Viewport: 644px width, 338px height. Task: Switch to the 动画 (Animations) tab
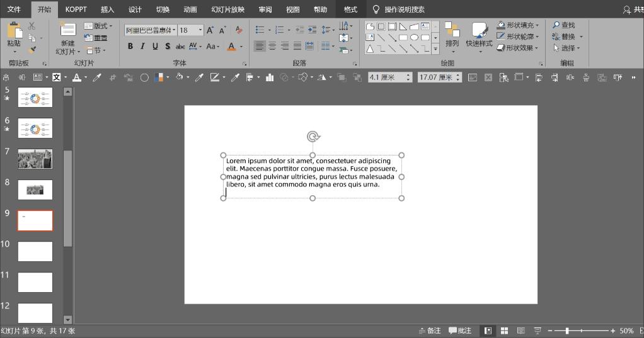pos(190,9)
